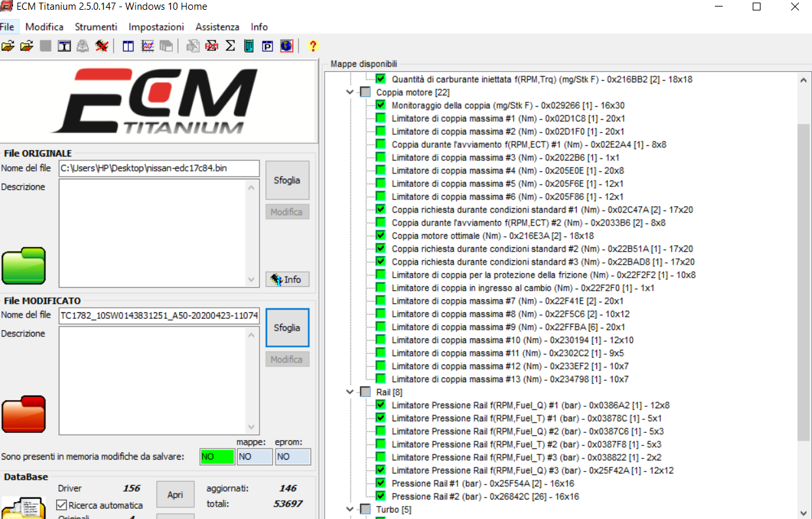This screenshot has height=519, width=812.
Task: Open the Strumenti menu
Action: [96, 27]
